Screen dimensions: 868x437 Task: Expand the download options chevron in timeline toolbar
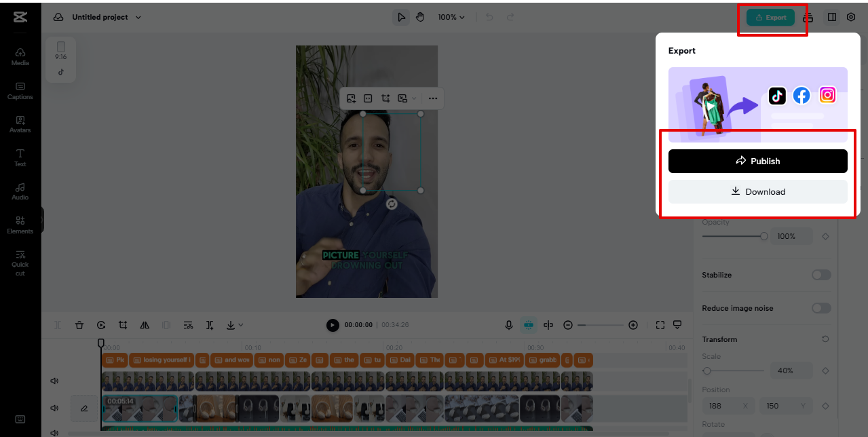coord(239,325)
